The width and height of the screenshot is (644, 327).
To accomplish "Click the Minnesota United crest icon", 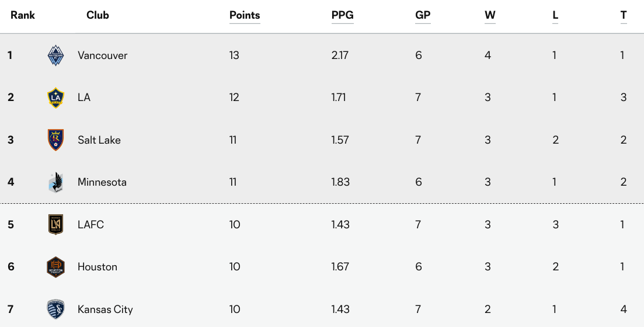I will (x=55, y=182).
